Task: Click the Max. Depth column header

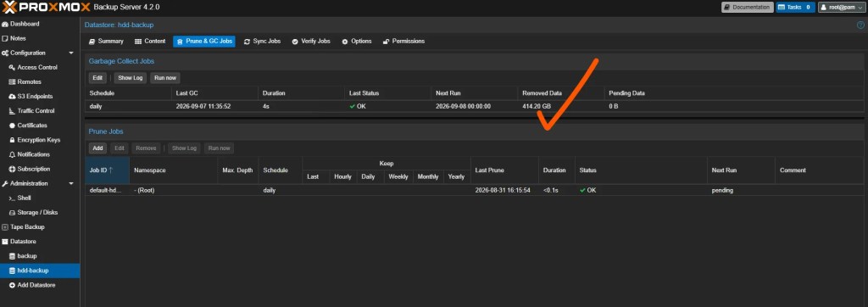Action: pyautogui.click(x=238, y=170)
